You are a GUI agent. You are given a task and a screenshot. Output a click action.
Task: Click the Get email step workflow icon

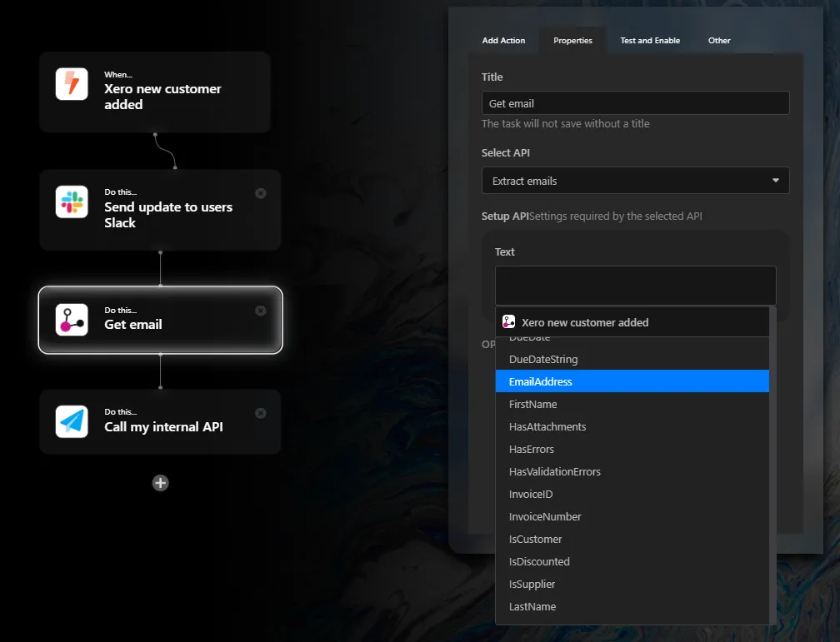tap(72, 320)
